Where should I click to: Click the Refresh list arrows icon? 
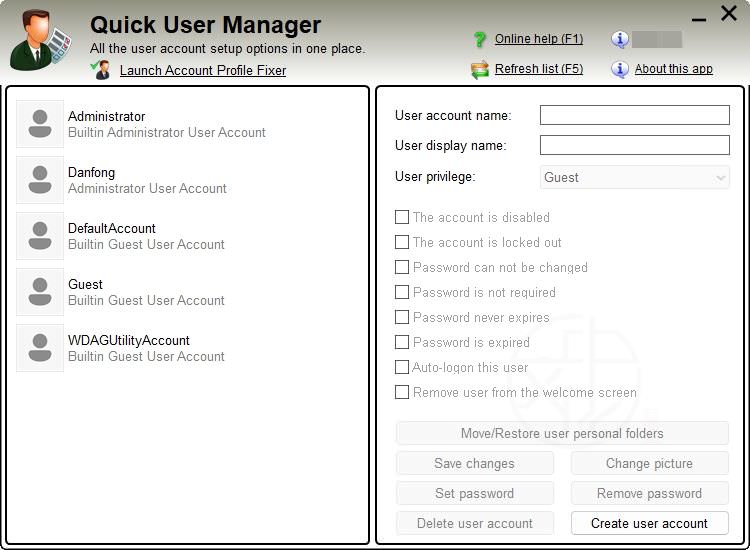[x=480, y=70]
